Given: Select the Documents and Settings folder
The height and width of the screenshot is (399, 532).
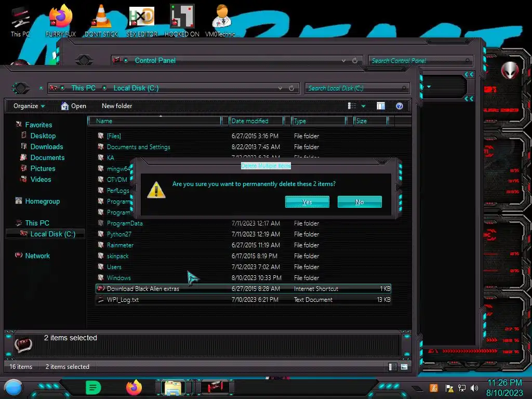Looking at the screenshot, I should pos(243,147).
